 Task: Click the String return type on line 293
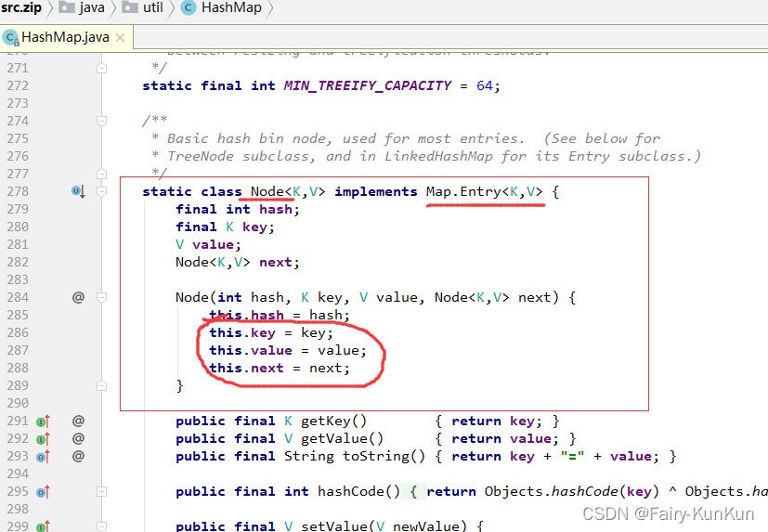[308, 456]
